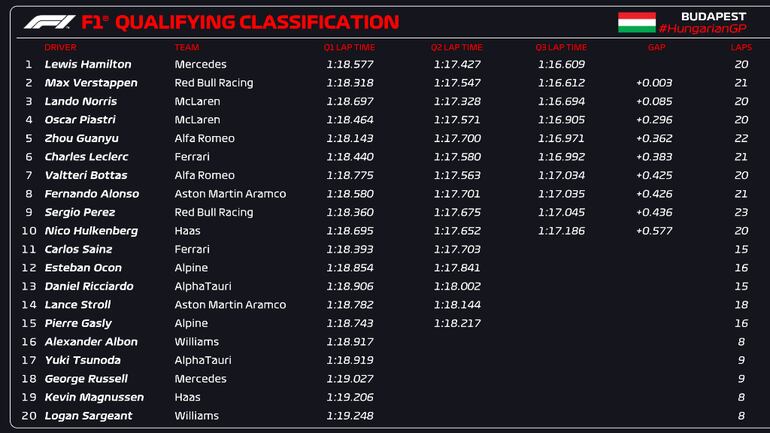This screenshot has width=770, height=433.
Task: Select the Q3 LAP TIME column header
Action: point(561,47)
